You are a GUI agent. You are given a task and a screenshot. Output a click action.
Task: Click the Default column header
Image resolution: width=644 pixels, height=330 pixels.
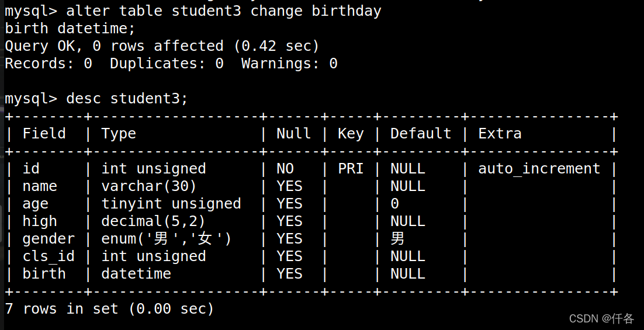point(421,133)
